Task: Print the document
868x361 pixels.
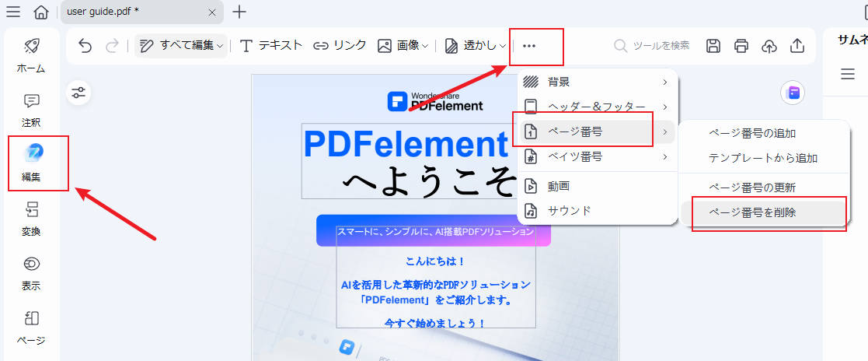Action: click(741, 45)
